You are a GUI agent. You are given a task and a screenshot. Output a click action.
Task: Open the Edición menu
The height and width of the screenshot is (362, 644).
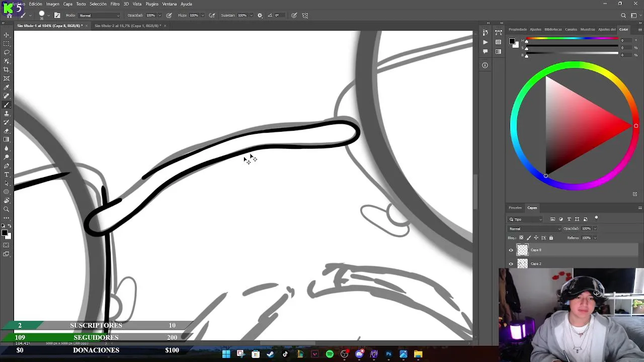coord(36,4)
